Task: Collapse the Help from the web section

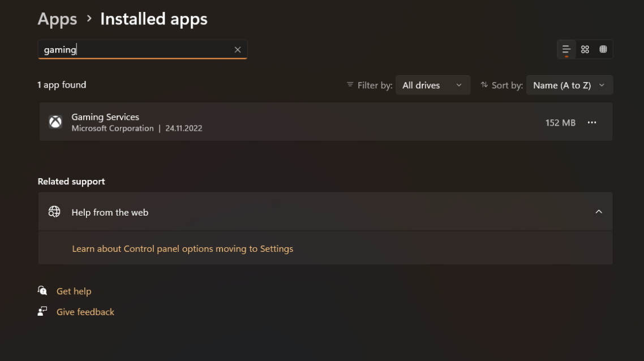Action: [x=598, y=212]
